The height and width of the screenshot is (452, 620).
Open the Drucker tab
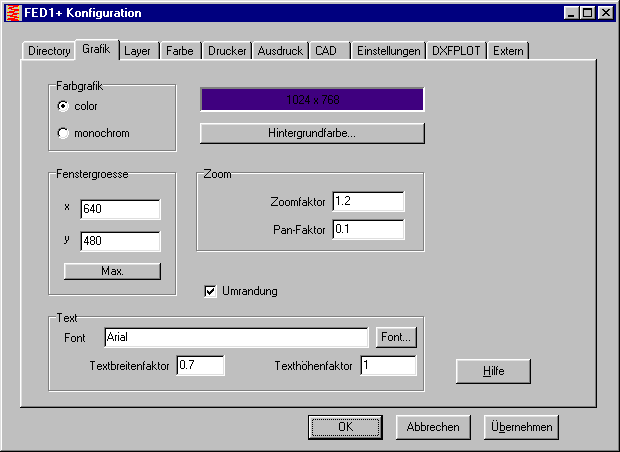click(x=227, y=51)
